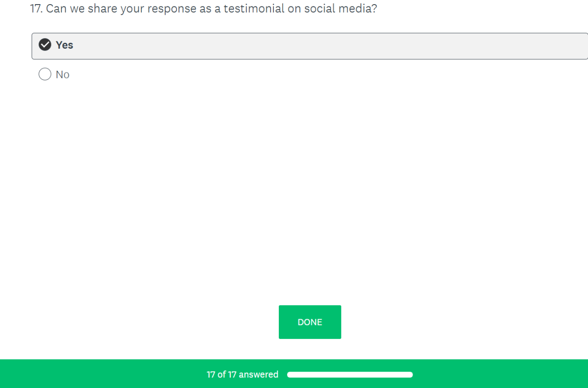Viewport: 588px width, 388px height.
Task: Click the question 17 testimonial text
Action: coord(203,8)
